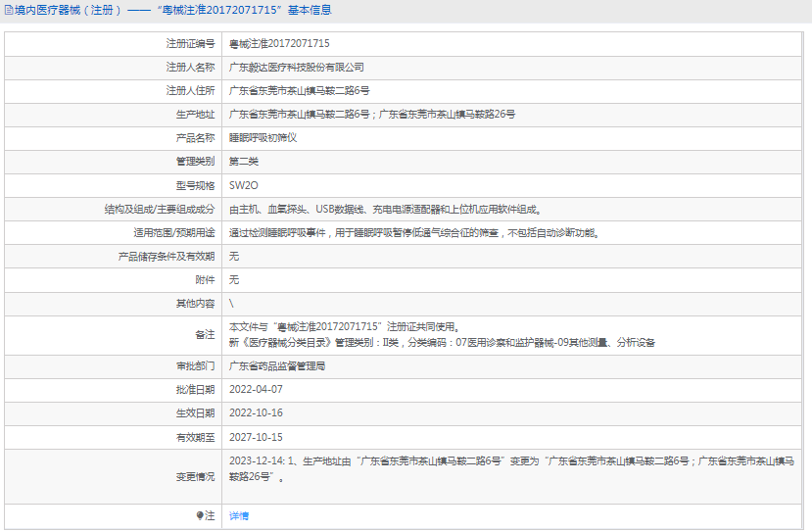Select registrant name 广东毅达医疗科技股份有限公司

296,68
